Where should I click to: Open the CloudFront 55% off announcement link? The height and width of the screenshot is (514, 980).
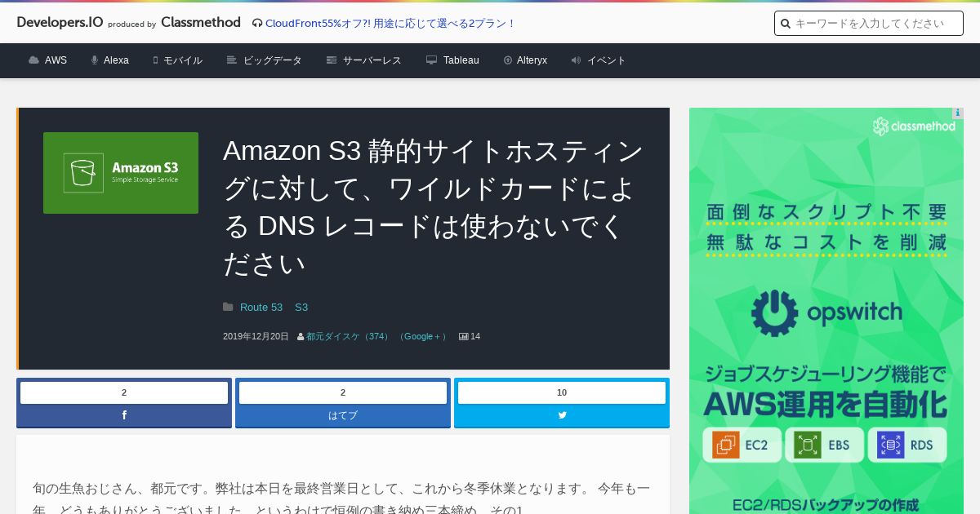pyautogui.click(x=390, y=24)
